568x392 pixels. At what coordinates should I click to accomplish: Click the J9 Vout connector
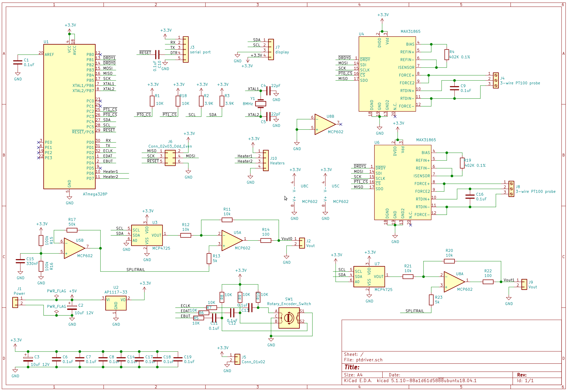click(x=524, y=284)
